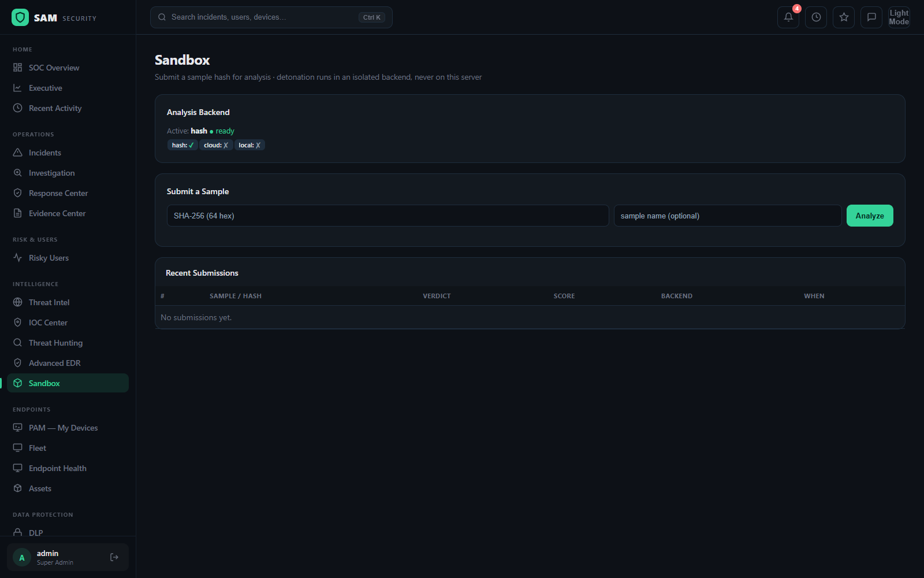The image size is (924, 578).
Task: Open the notifications bell icon
Action: pos(788,17)
